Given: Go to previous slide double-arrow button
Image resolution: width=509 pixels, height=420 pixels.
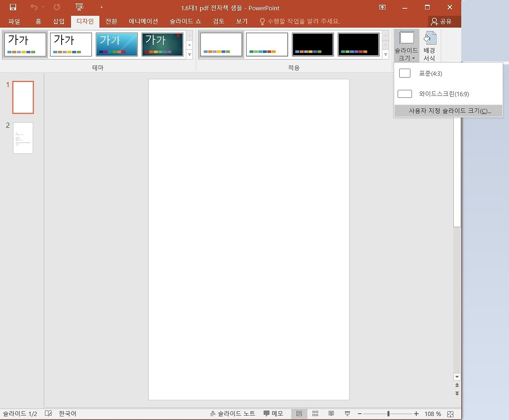Looking at the screenshot, I should click(x=457, y=385).
